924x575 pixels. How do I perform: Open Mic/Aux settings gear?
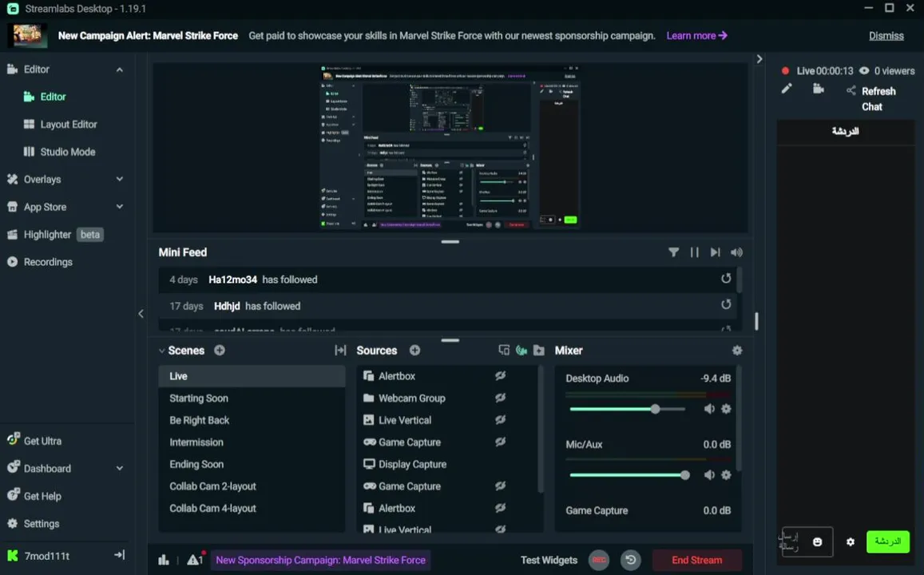click(726, 475)
